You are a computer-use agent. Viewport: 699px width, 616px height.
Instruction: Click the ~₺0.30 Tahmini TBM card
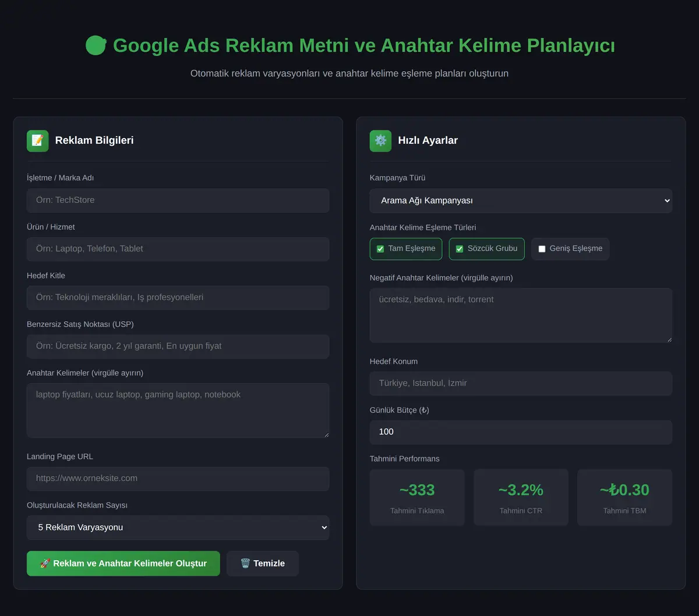pyautogui.click(x=624, y=498)
